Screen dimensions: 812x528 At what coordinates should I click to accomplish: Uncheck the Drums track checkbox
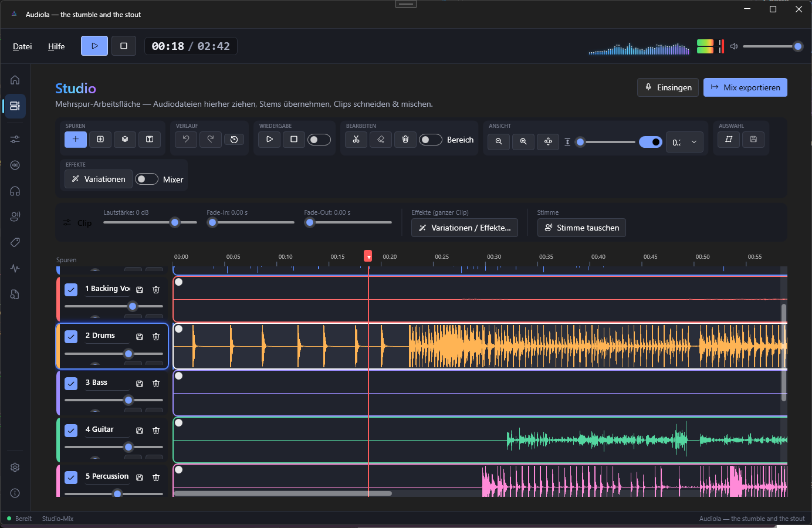click(x=71, y=337)
